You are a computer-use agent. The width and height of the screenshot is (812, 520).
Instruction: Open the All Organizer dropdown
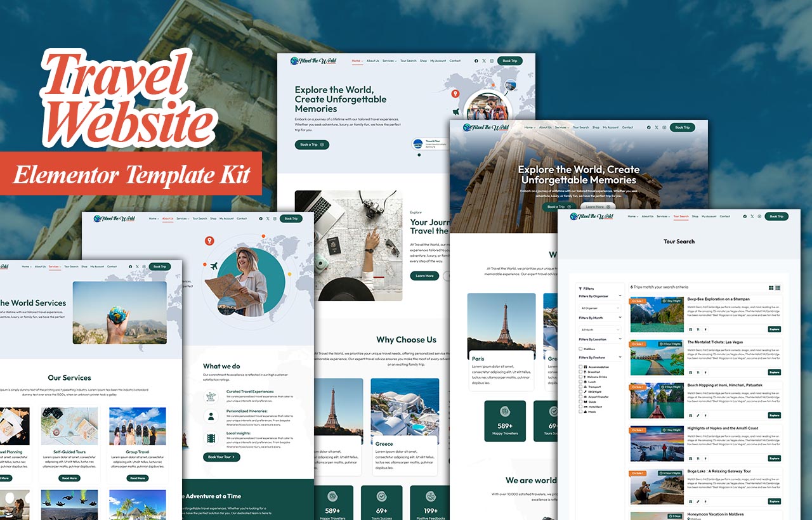point(600,308)
